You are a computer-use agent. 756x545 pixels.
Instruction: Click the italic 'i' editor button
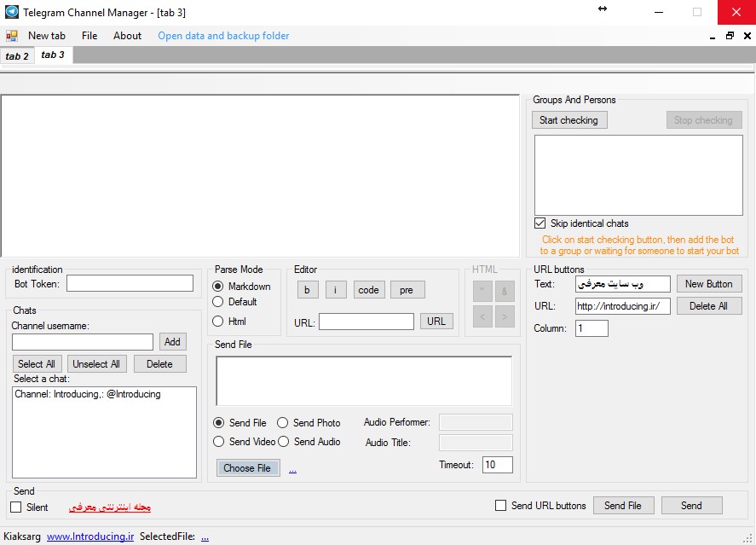[x=336, y=290]
